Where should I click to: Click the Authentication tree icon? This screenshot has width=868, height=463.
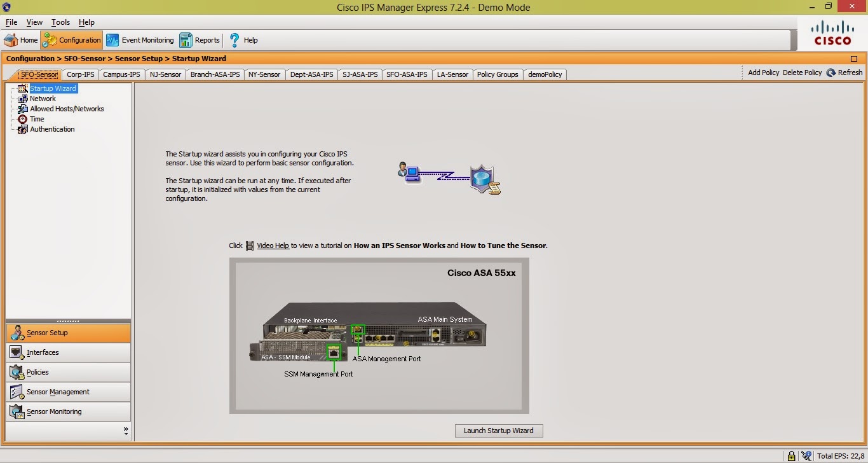click(x=23, y=129)
